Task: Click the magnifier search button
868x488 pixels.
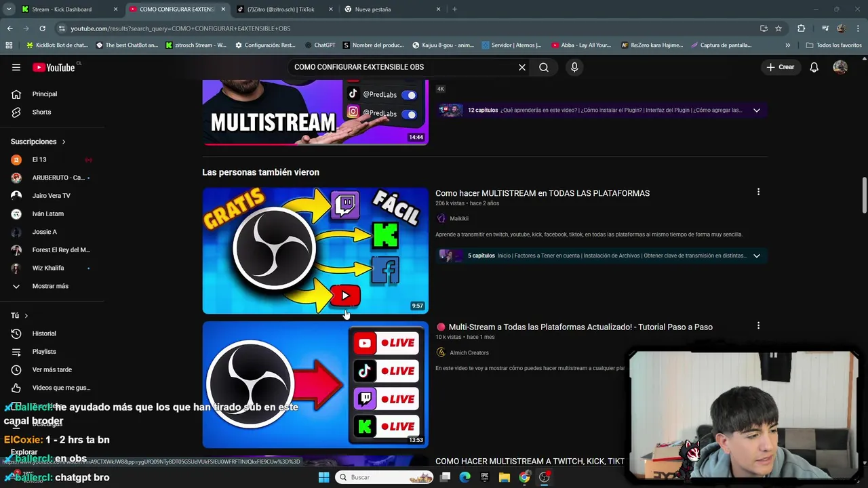Action: click(x=544, y=67)
